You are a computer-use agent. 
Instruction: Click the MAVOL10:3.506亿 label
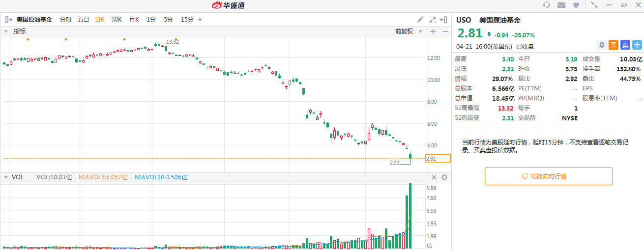[161, 177]
